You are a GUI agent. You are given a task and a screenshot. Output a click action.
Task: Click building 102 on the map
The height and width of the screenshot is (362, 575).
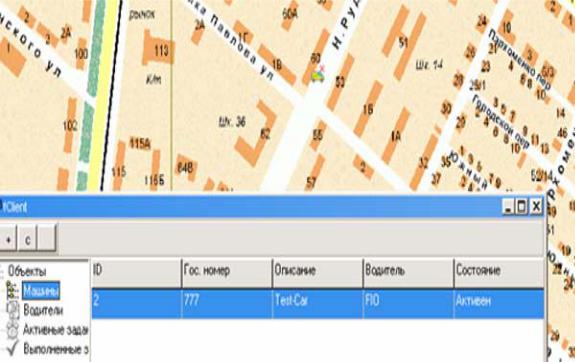(x=70, y=125)
